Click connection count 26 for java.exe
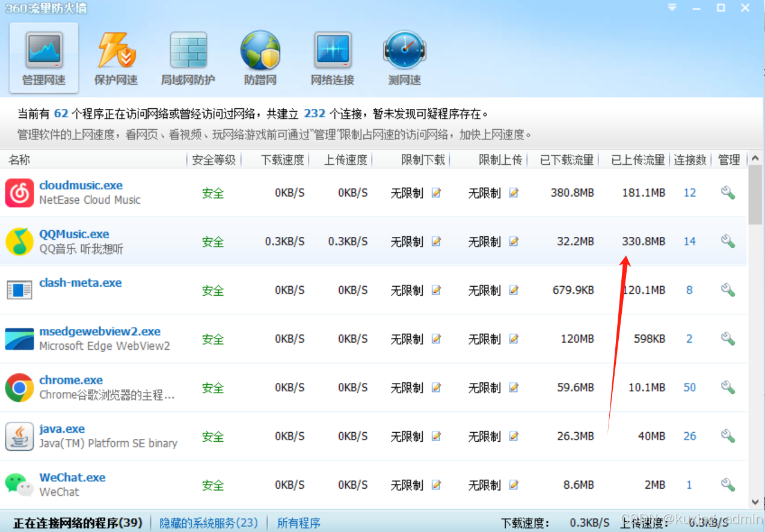This screenshot has height=532, width=765. pos(690,436)
